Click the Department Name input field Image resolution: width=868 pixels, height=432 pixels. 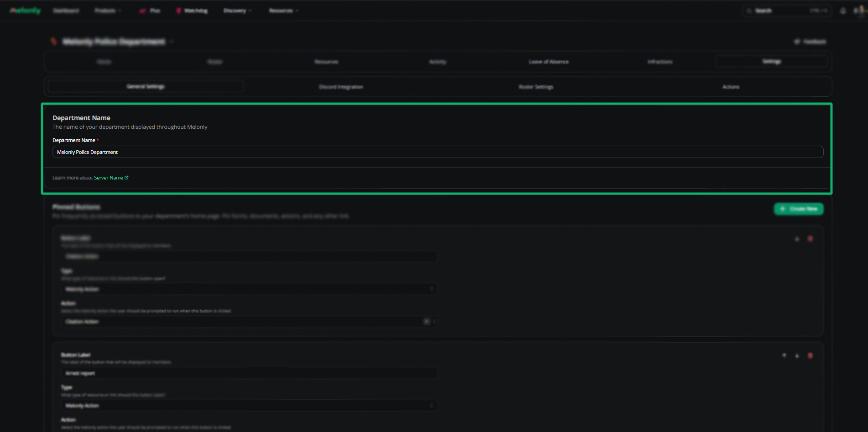438,152
